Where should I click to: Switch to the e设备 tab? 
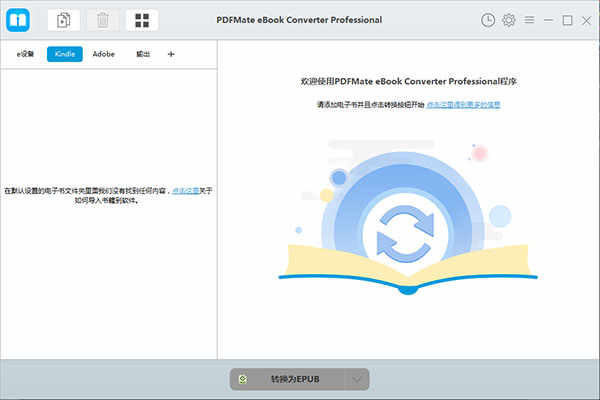point(25,54)
